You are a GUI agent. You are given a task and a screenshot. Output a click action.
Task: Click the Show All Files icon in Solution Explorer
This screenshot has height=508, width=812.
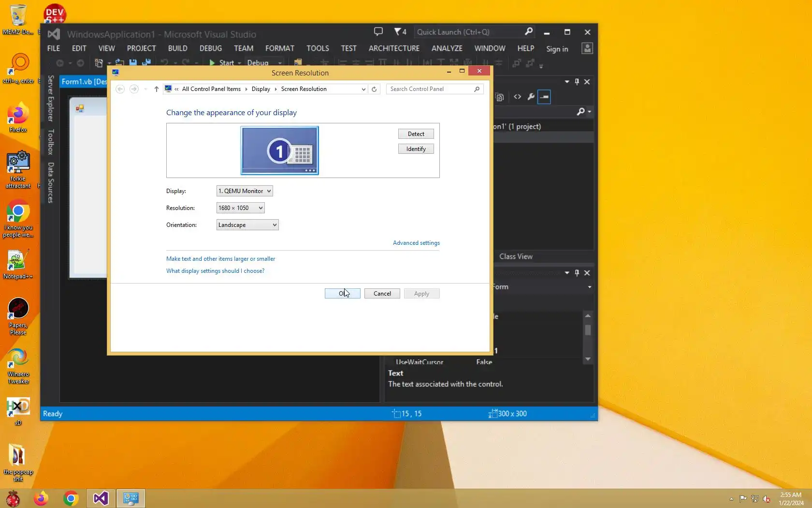500,97
